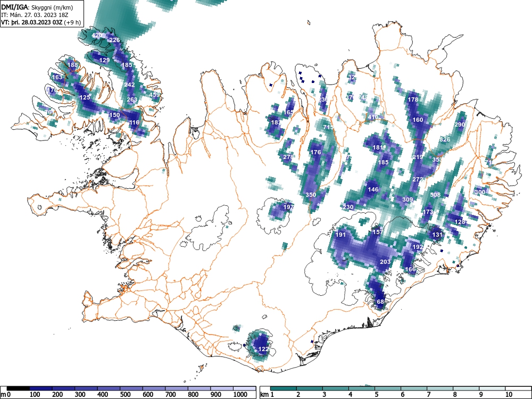This screenshot has height=399, width=532.
Task: Click the map value 203
Action: (x=385, y=262)
